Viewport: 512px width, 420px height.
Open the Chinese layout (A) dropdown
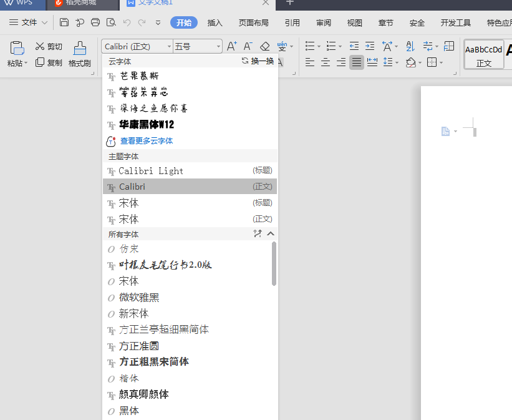[x=397, y=46]
